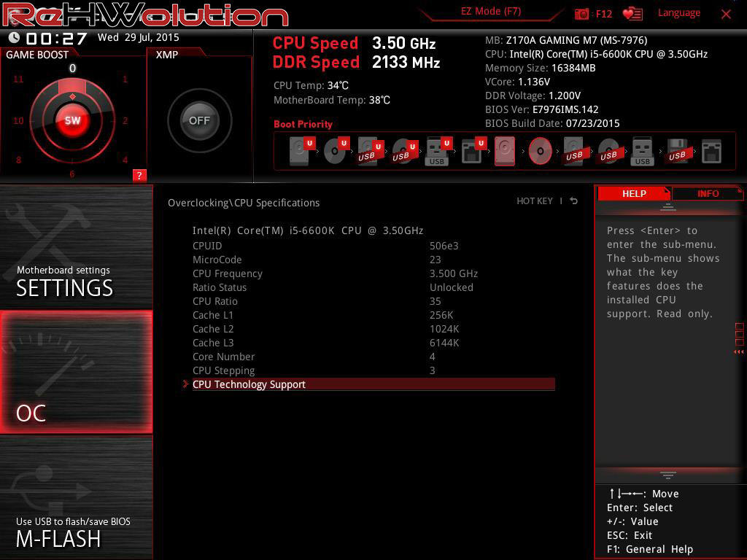Viewport: 747px width, 560px height.
Task: Select the UEFI network boot icon
Action: pos(472,152)
